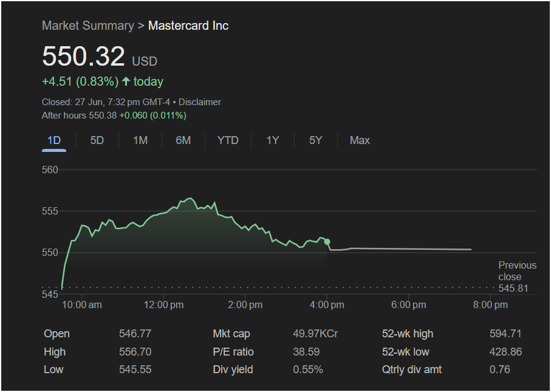The width and height of the screenshot is (551, 392).
Task: Click the 550.32 price value
Action: click(x=83, y=57)
